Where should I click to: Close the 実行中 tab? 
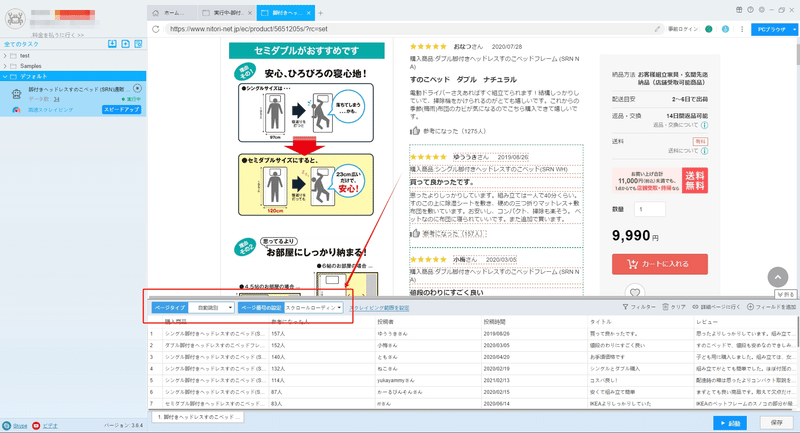point(249,13)
